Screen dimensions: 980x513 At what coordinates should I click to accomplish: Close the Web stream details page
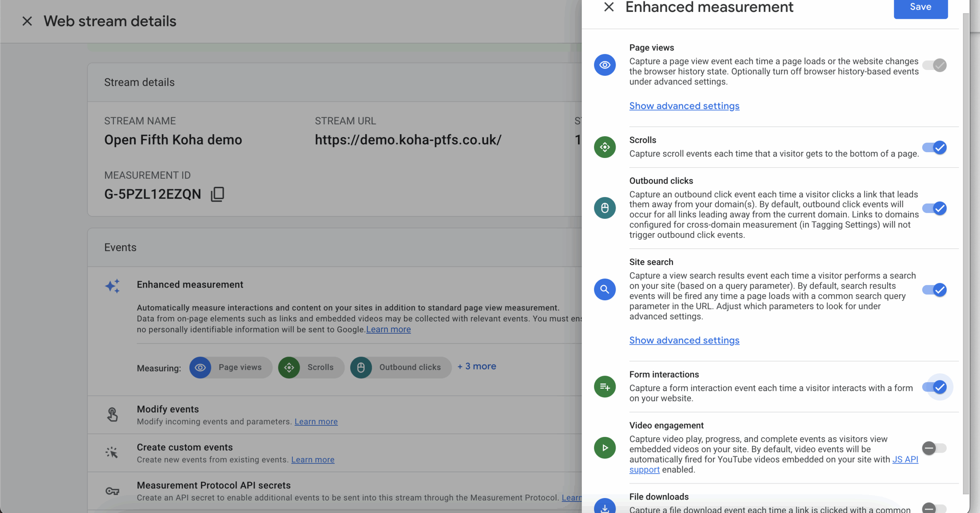tap(27, 21)
